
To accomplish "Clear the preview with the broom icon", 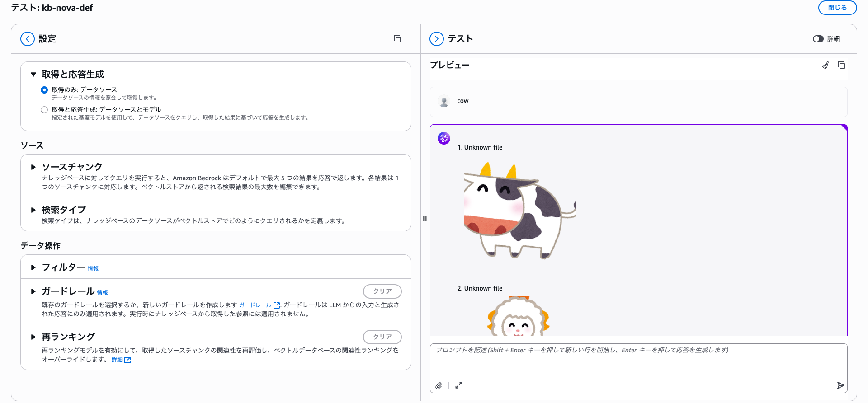I will pos(825,65).
